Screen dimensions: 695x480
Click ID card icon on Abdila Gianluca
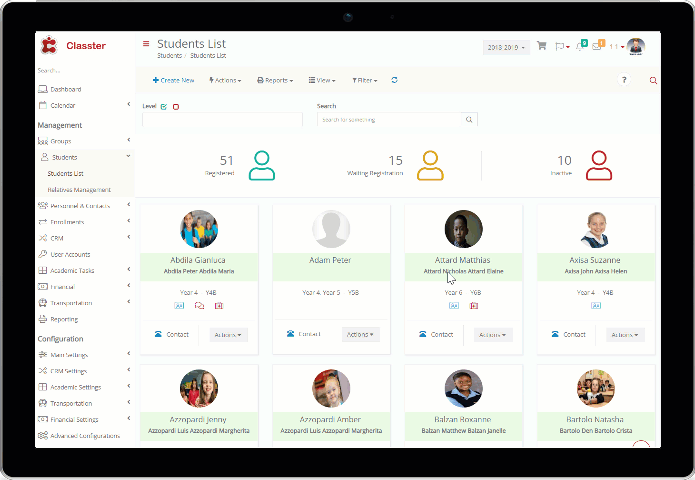click(x=179, y=305)
